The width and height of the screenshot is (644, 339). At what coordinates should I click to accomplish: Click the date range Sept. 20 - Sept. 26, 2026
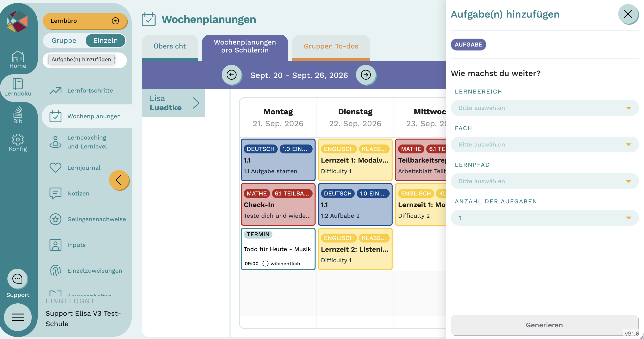[x=299, y=75]
